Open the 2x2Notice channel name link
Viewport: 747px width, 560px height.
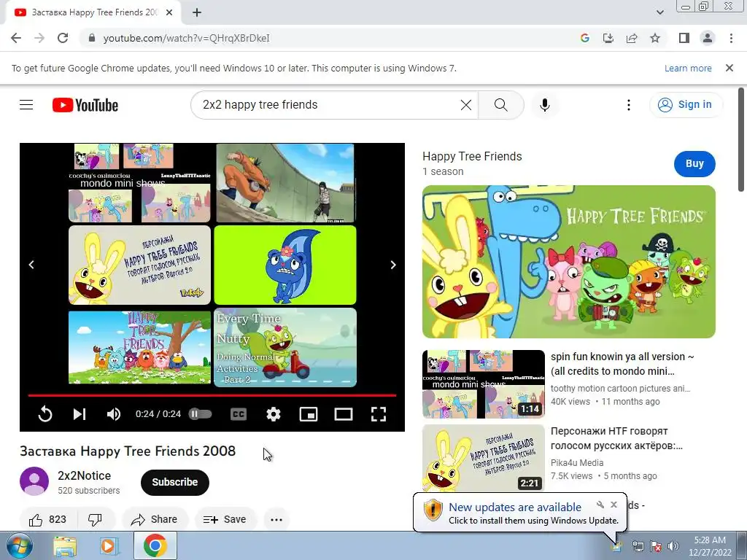(85, 475)
